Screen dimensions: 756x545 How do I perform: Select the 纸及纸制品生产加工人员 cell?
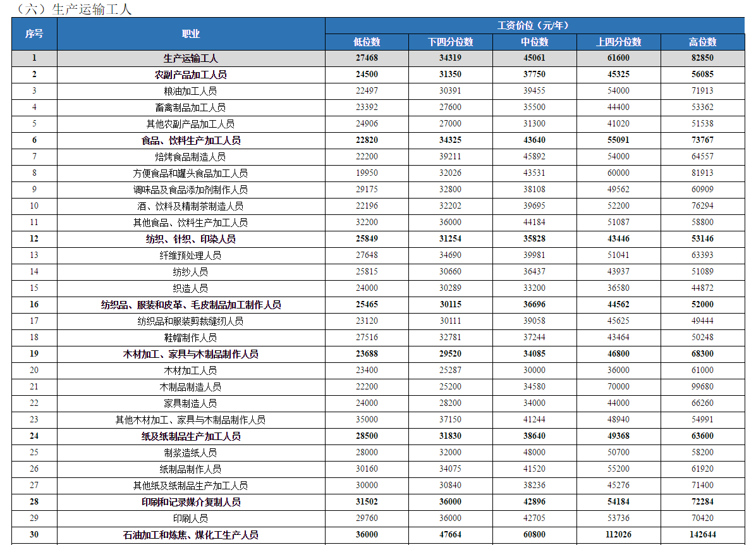coord(191,436)
